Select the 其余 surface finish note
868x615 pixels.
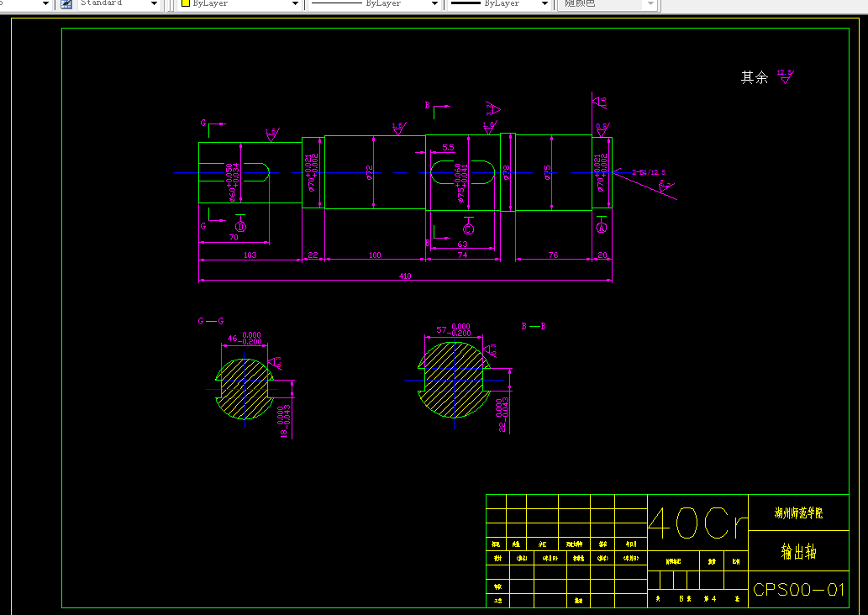coord(755,77)
